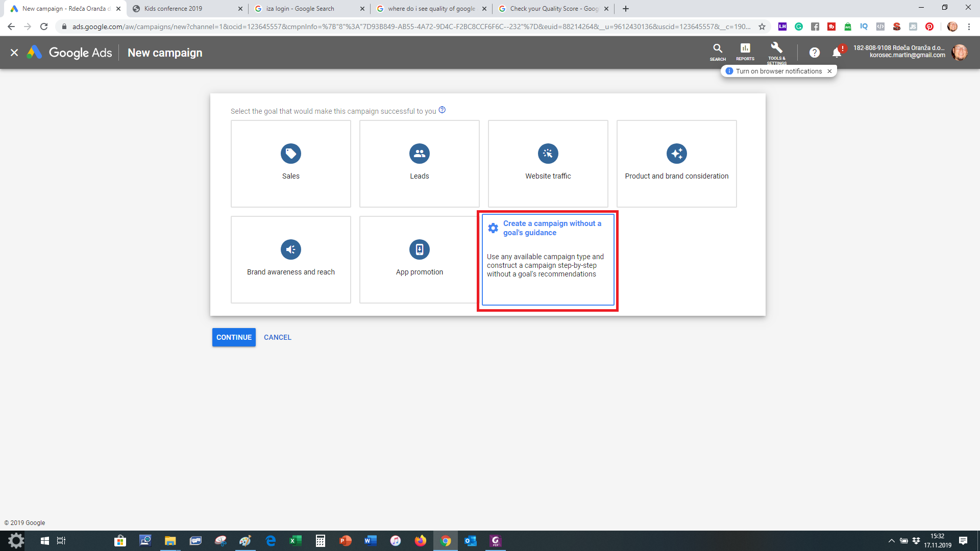Open Tools & Settings wrench icon

click(776, 50)
